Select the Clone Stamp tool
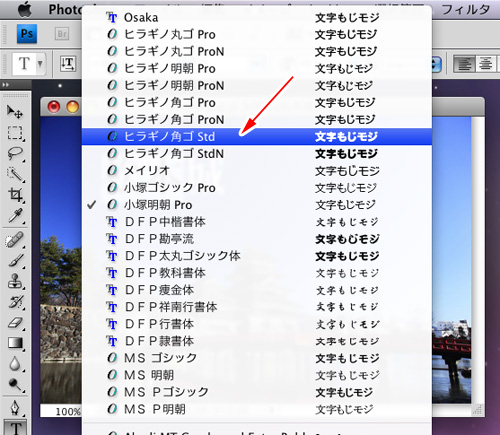This screenshot has height=435, width=500. pyautogui.click(x=15, y=281)
